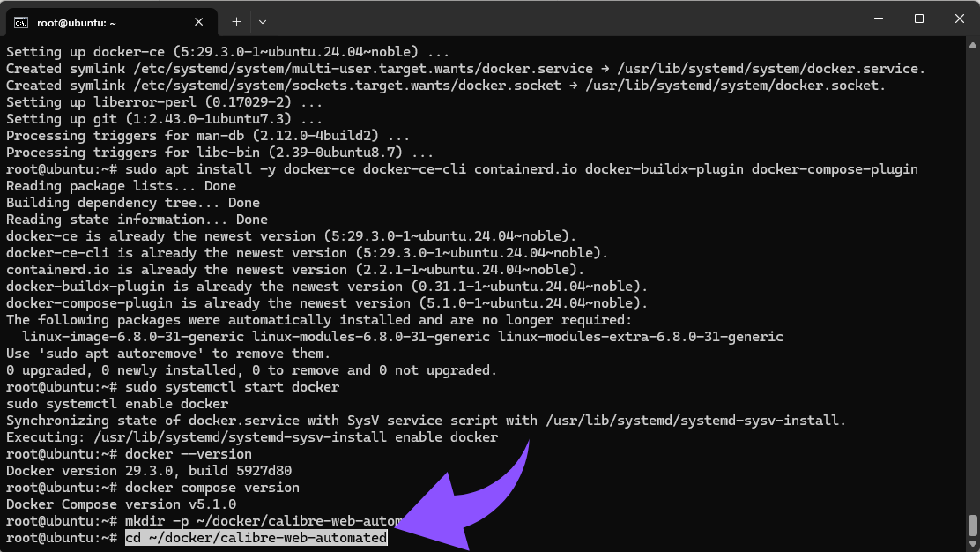Click the final root@ubuntu:~# prompt

pyautogui.click(x=60, y=538)
